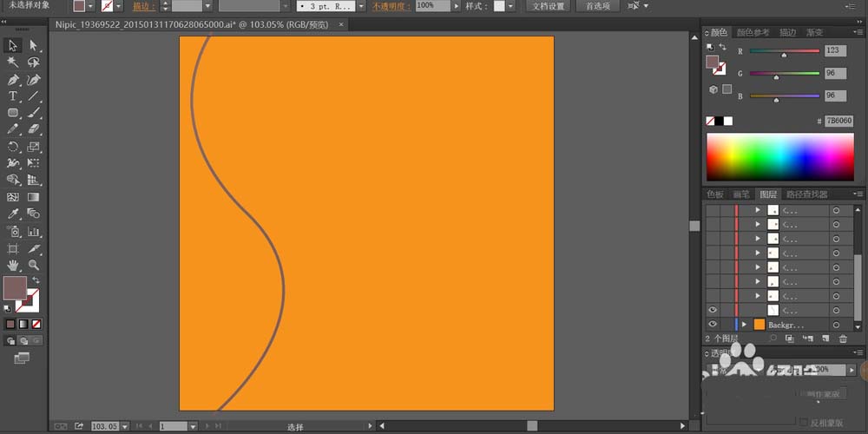Open the artboard number dropdown
Image resolution: width=868 pixels, height=434 pixels.
pos(193,426)
